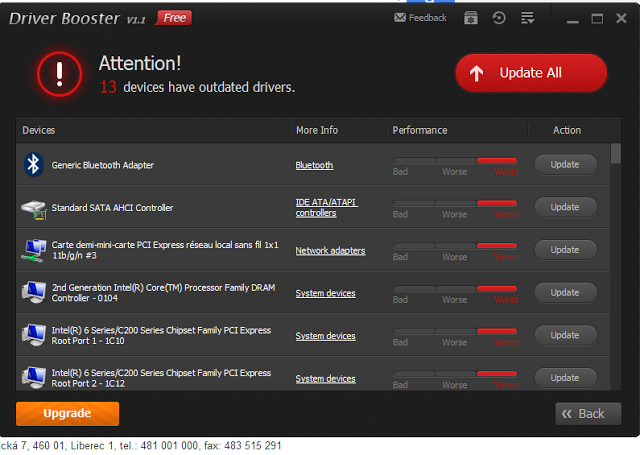Update the Root Port 2 - 1C12 driver
The height and width of the screenshot is (455, 640).
click(565, 378)
